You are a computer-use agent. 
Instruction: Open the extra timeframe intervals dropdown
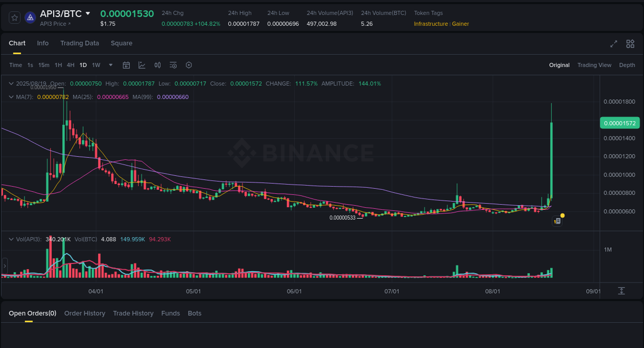tap(110, 65)
